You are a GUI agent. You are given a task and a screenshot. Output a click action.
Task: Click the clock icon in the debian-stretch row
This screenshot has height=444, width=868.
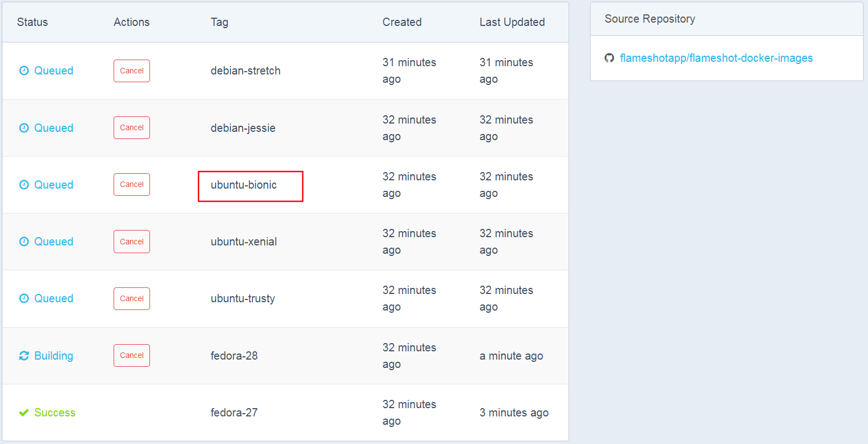24,71
